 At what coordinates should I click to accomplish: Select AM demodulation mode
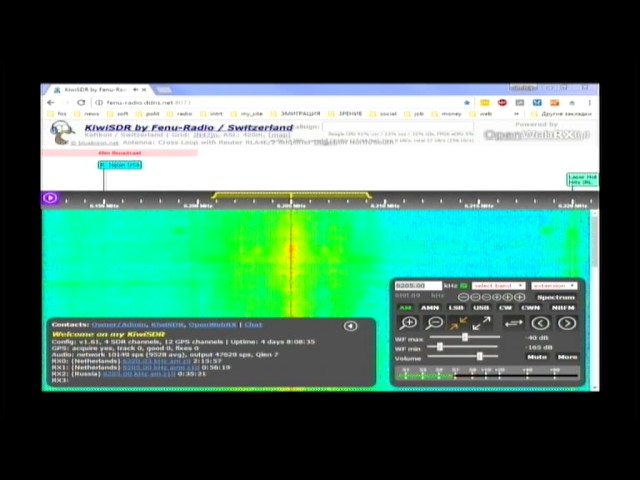[x=405, y=308]
